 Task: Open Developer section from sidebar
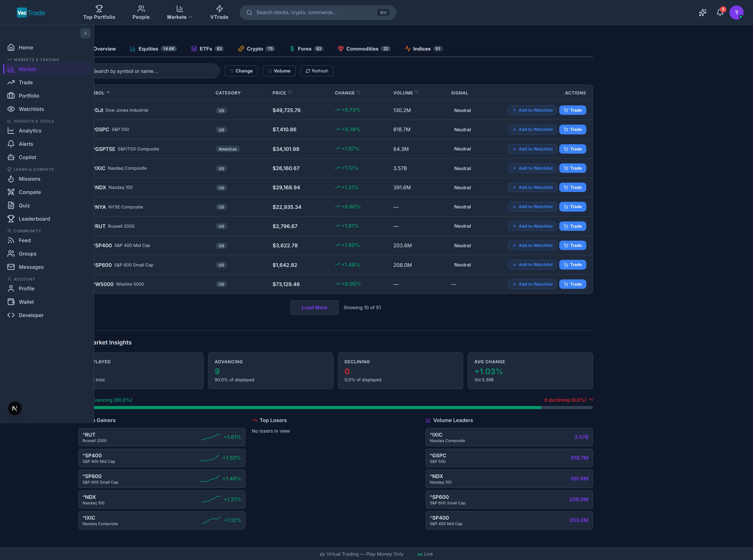click(x=47, y=315)
